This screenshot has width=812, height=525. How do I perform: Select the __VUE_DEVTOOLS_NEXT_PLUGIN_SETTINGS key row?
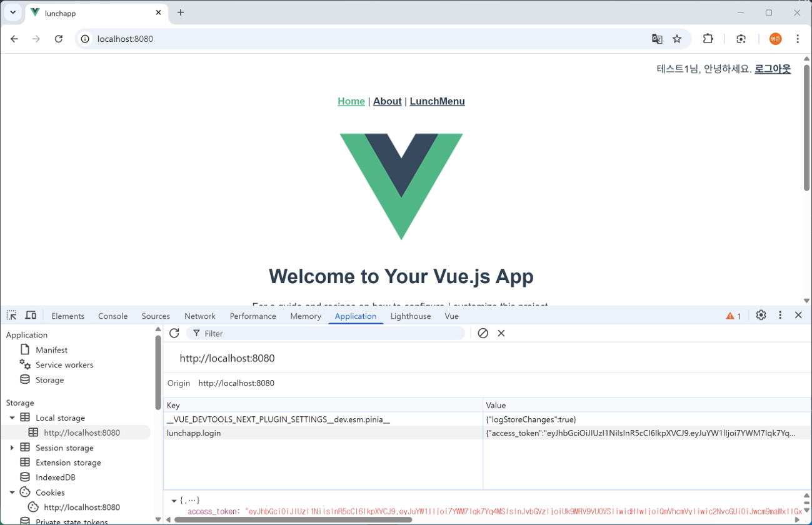tap(323, 419)
